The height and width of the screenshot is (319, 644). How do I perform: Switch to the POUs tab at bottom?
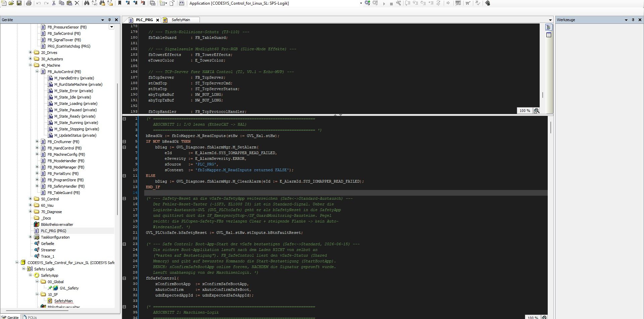pos(30,317)
